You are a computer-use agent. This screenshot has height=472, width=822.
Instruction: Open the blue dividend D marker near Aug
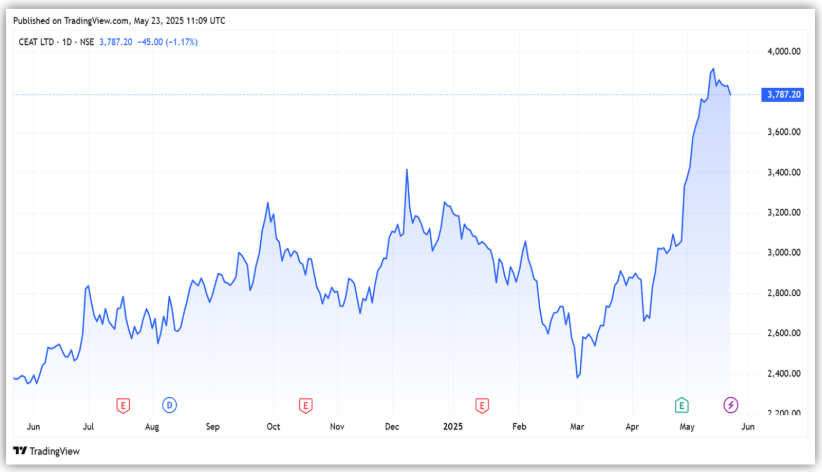pos(169,405)
